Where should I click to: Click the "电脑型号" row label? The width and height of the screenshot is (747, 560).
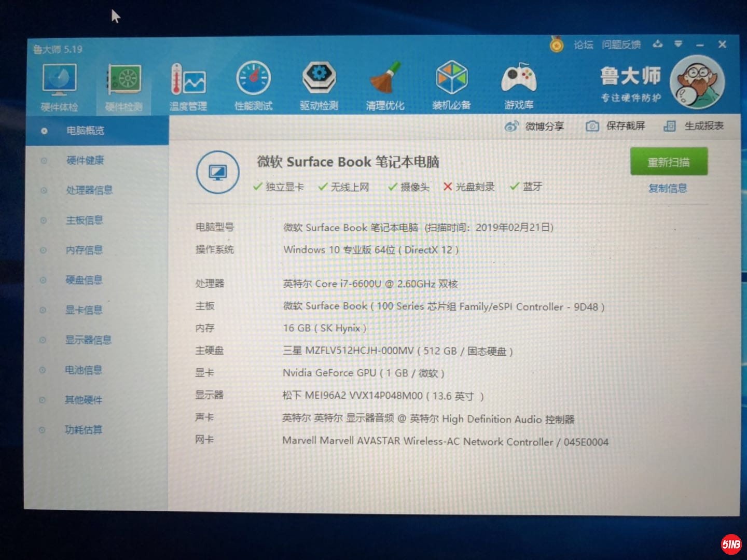coord(215,227)
